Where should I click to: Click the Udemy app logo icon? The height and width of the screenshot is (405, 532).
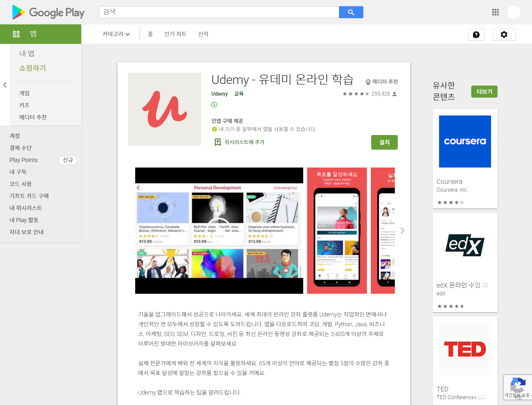(x=164, y=109)
